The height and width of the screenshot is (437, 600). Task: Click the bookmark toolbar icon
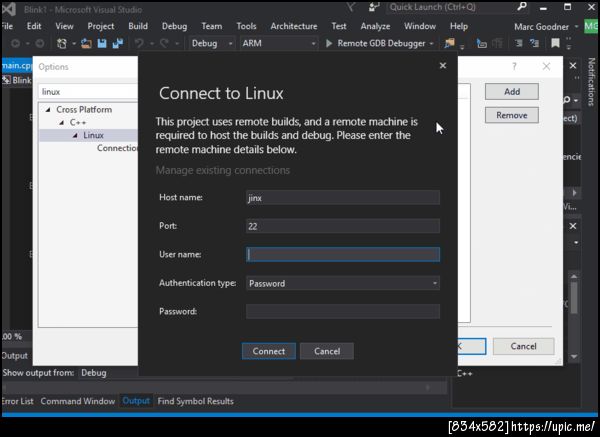pos(555,43)
